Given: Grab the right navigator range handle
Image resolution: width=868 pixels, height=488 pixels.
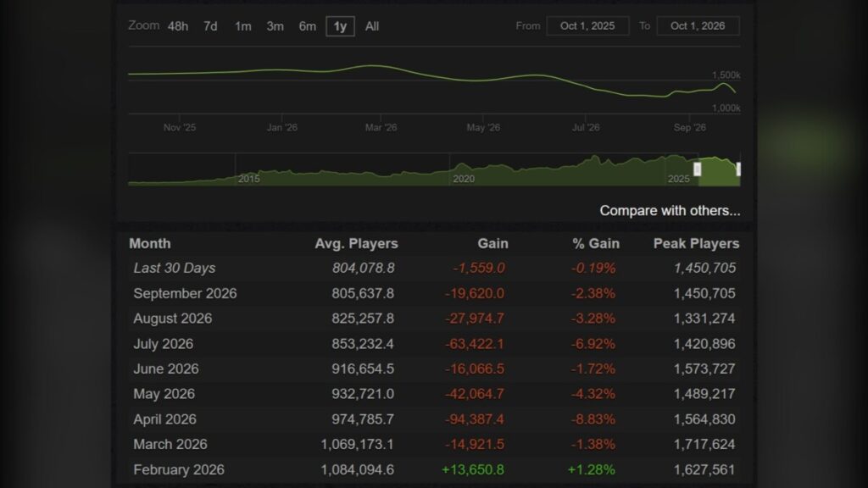Looking at the screenshot, I should pyautogui.click(x=738, y=169).
